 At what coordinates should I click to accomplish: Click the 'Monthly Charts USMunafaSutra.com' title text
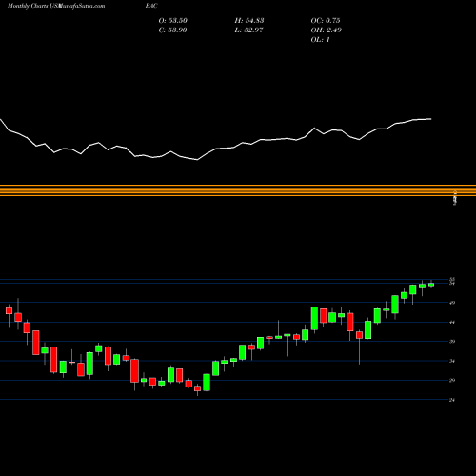(56, 6)
